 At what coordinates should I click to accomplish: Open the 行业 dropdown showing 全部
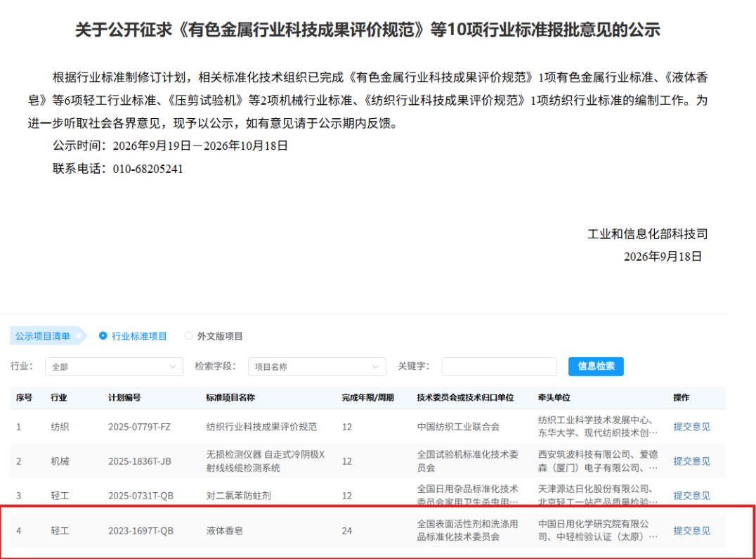[114, 366]
